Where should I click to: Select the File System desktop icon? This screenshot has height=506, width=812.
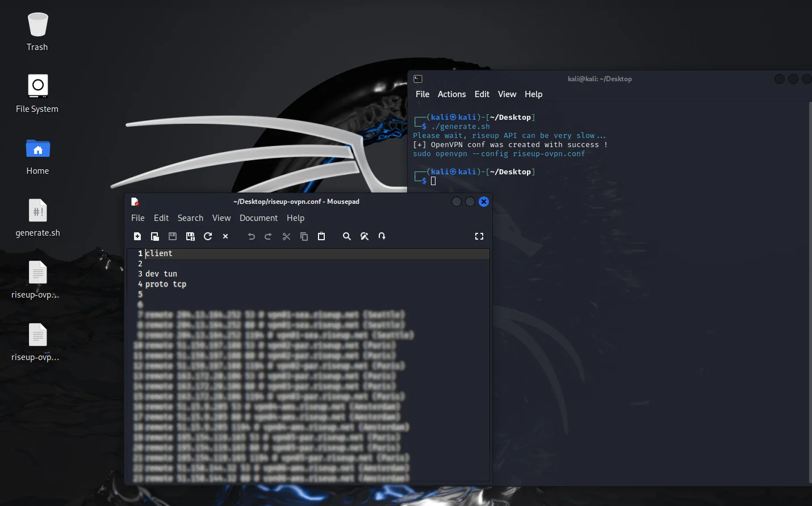pos(37,94)
